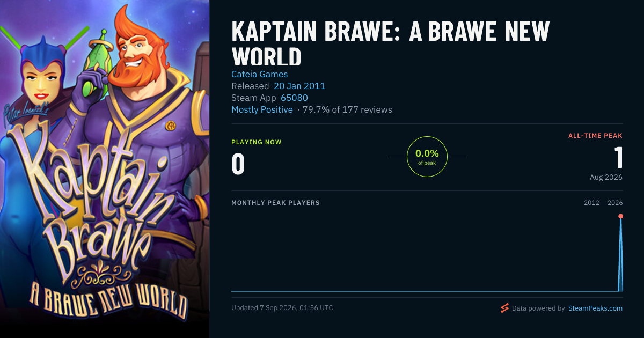Open the Cateia Games developer link
This screenshot has width=644, height=338.
[x=260, y=74]
